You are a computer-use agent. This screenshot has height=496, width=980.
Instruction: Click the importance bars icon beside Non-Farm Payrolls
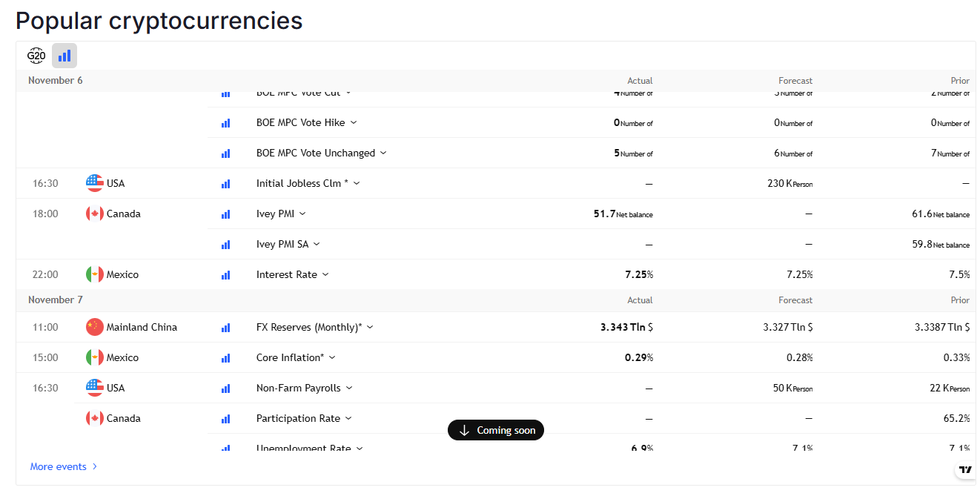[225, 388]
